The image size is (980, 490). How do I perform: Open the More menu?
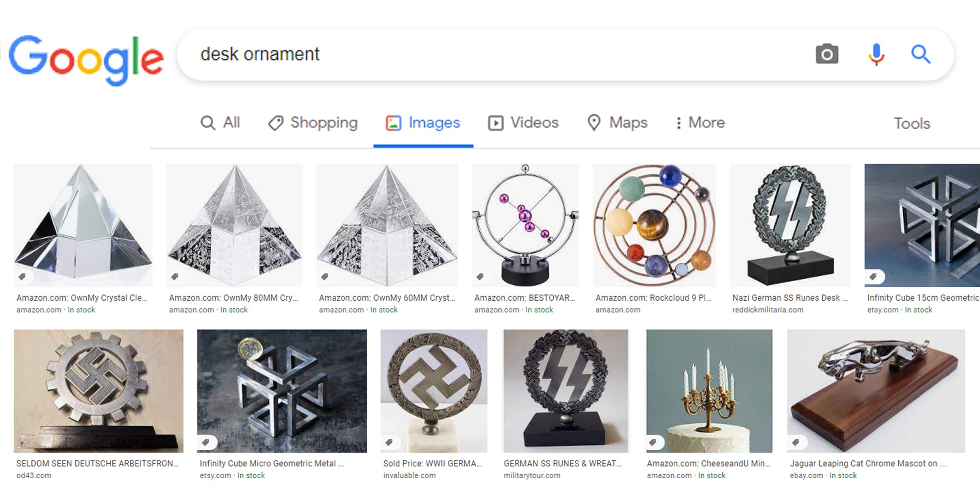pyautogui.click(x=704, y=123)
